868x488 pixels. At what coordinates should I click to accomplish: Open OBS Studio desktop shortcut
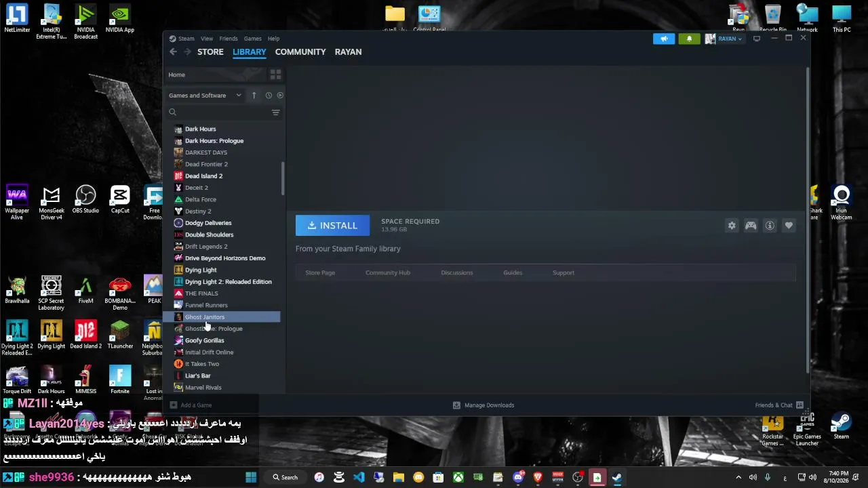tap(86, 200)
